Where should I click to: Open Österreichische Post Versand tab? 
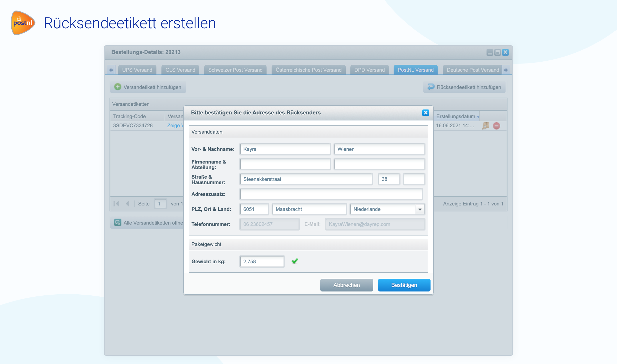(308, 70)
